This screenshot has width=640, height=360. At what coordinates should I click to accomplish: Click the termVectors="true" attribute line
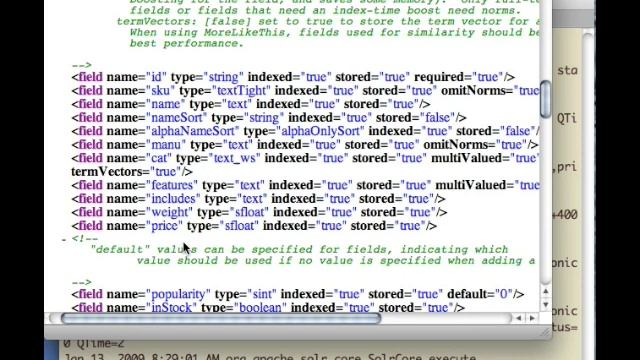click(131, 171)
